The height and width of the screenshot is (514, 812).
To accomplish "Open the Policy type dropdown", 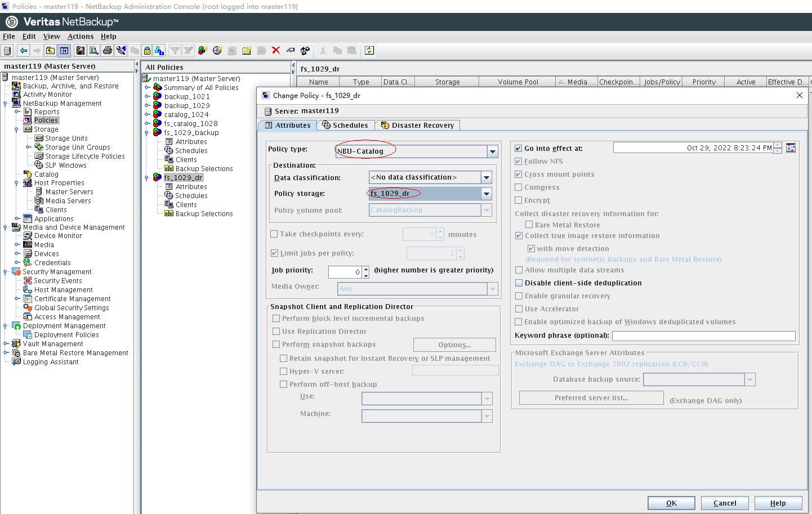I will point(493,151).
